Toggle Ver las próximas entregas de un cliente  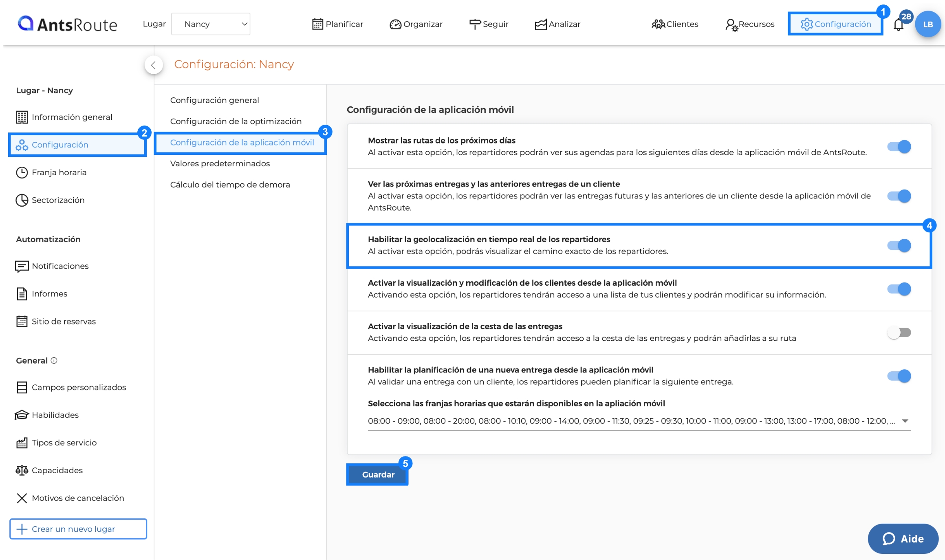[x=899, y=196]
